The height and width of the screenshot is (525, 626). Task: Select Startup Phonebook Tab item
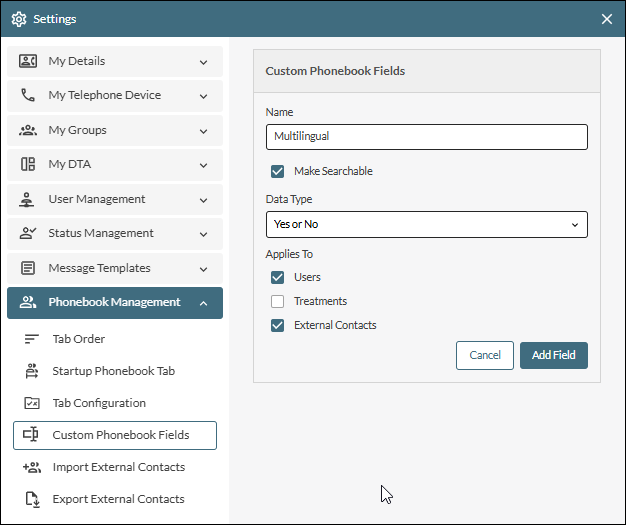tap(113, 371)
